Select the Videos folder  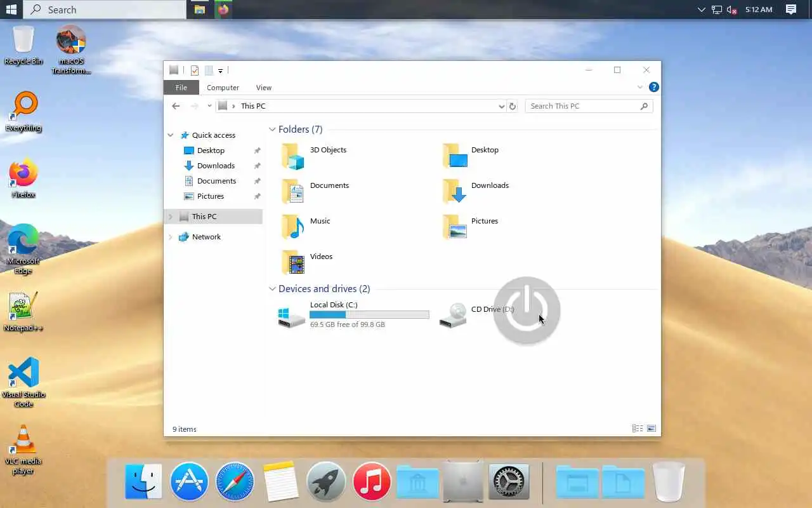[307, 262]
